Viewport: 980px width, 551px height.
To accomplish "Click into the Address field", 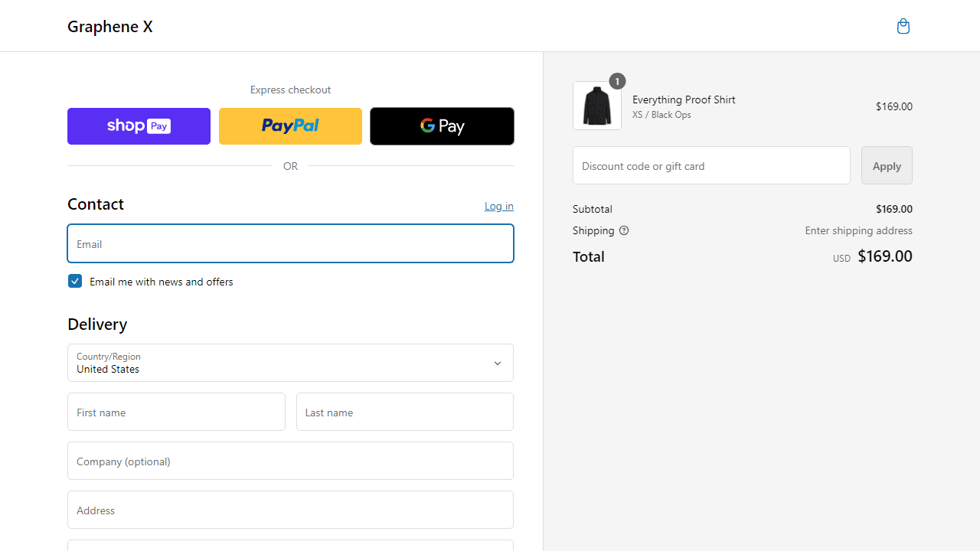I will click(290, 510).
